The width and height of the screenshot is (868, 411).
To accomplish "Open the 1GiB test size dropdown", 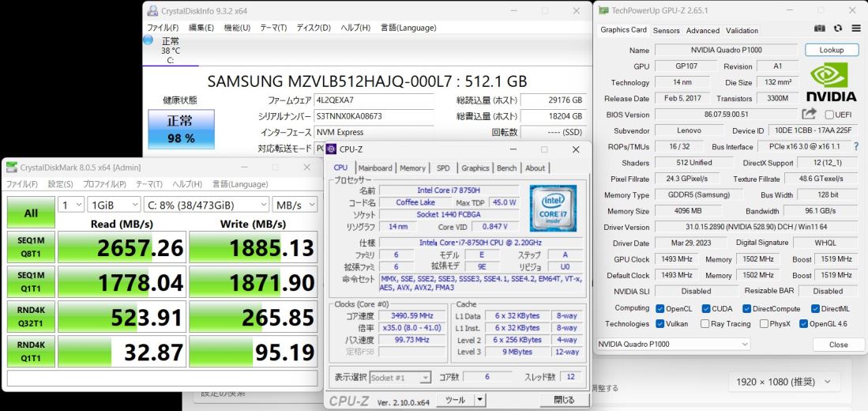I will click(x=114, y=205).
